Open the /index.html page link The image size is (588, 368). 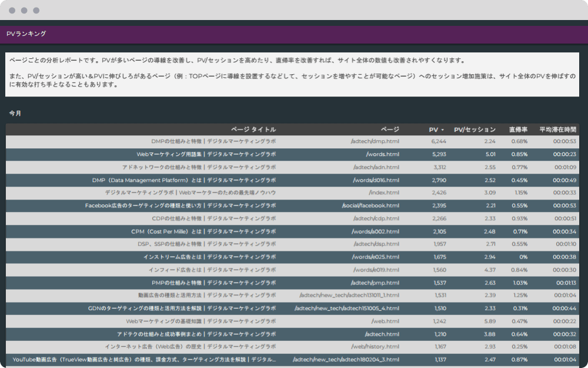(384, 193)
